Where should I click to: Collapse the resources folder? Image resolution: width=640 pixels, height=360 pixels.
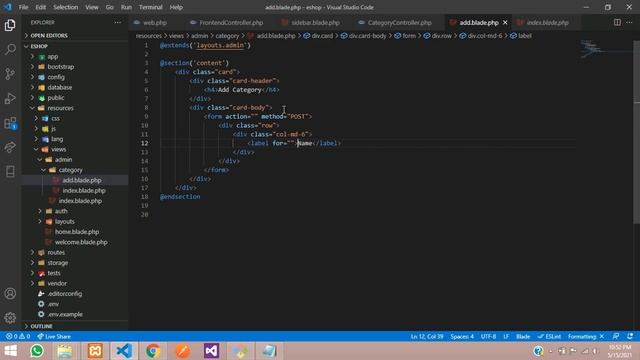tap(60, 108)
